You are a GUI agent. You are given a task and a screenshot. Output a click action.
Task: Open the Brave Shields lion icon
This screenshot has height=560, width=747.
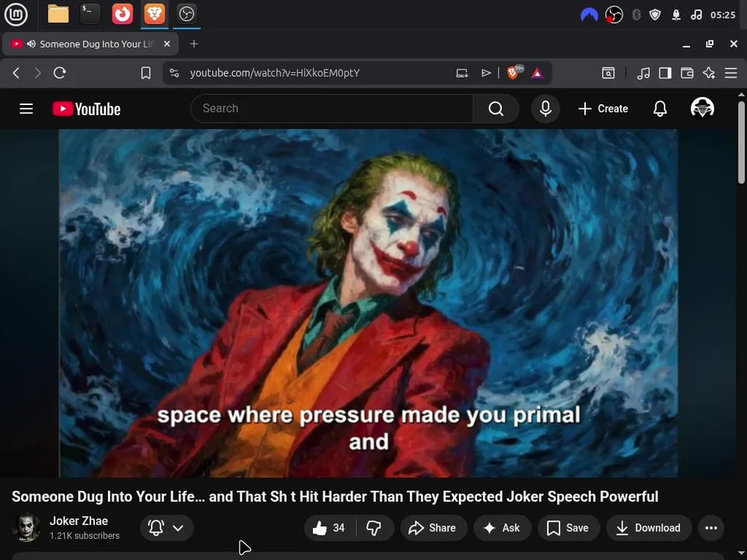point(513,73)
